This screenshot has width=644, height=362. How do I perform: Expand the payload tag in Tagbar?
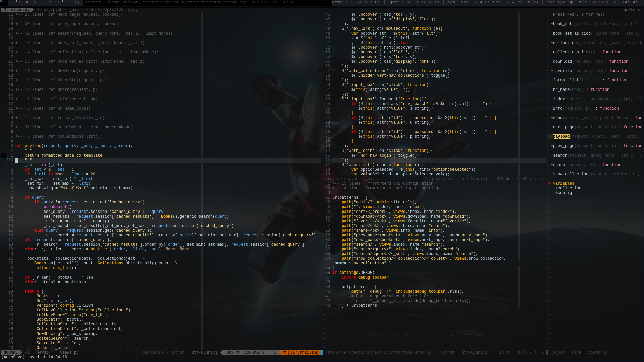pos(552,137)
